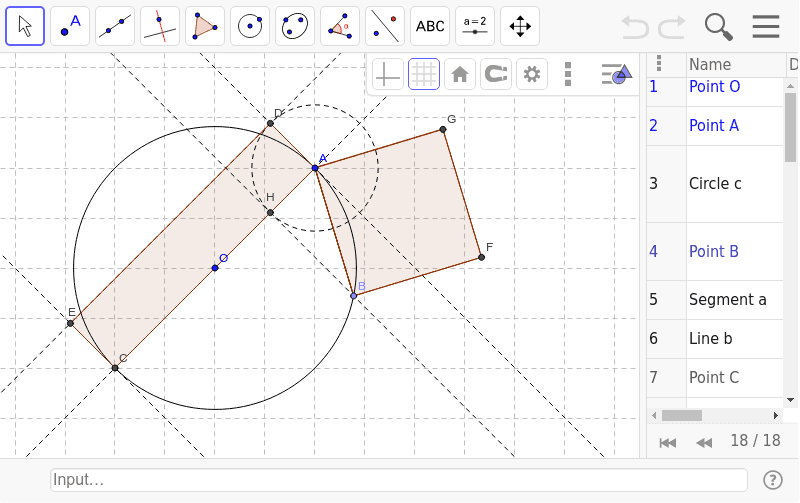
Task: Click point O on the canvas
Action: (215, 268)
